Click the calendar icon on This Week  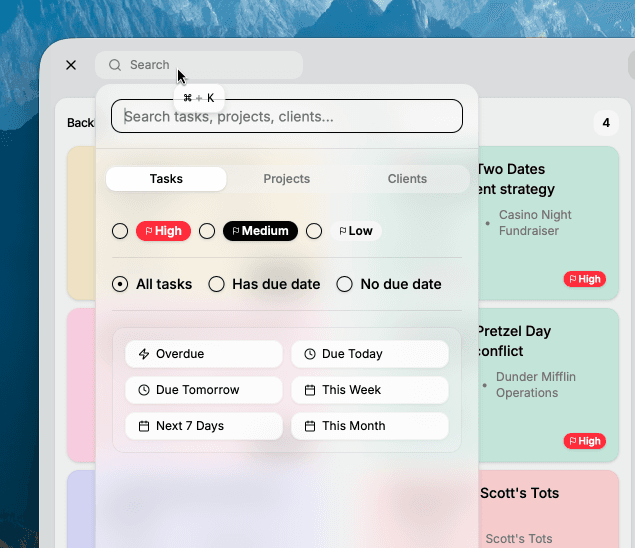[310, 390]
